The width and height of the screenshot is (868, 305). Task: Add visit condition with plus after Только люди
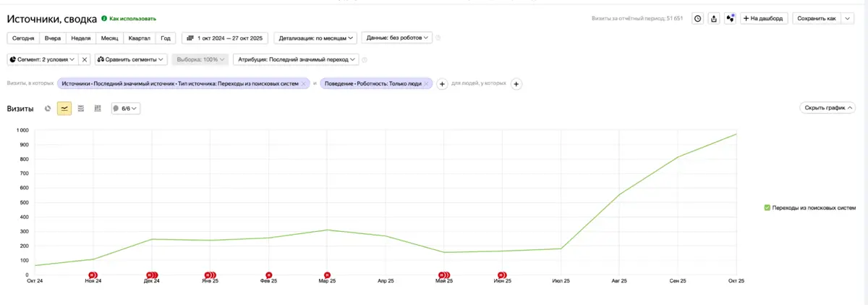tap(443, 84)
